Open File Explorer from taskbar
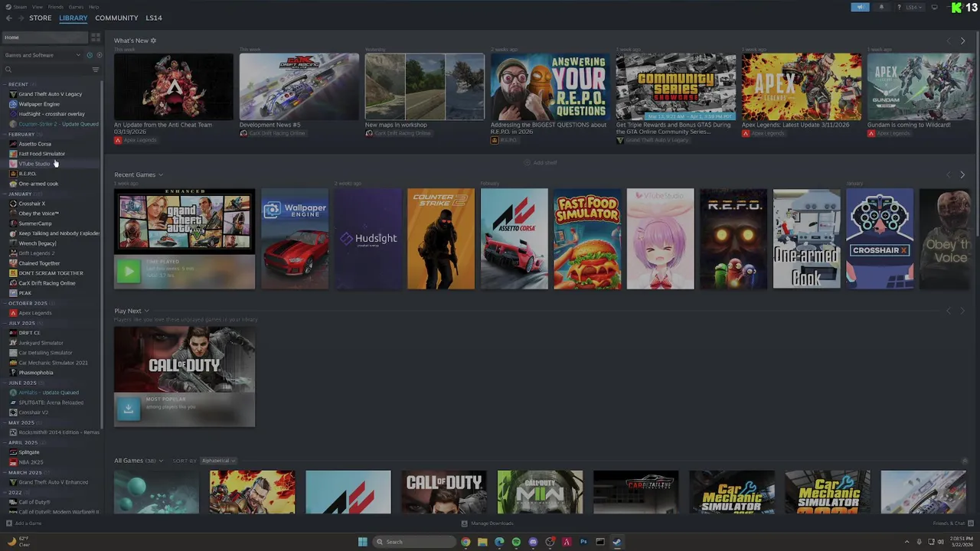This screenshot has width=980, height=551. coord(482,542)
